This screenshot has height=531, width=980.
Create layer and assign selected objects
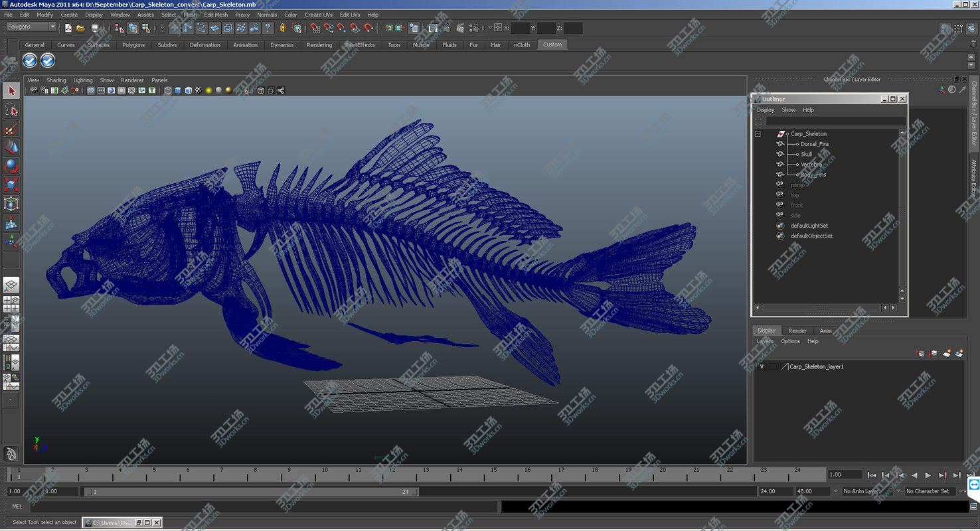tap(959, 353)
